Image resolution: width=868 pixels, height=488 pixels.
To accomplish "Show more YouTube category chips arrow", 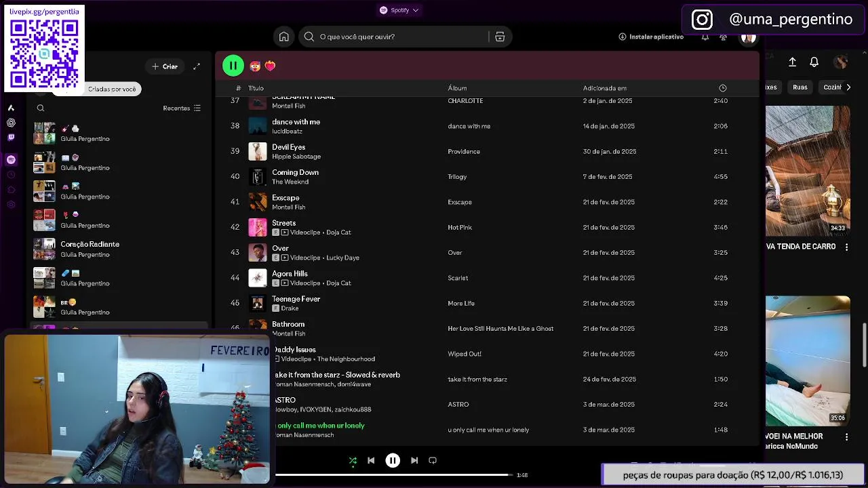I will pyautogui.click(x=848, y=87).
